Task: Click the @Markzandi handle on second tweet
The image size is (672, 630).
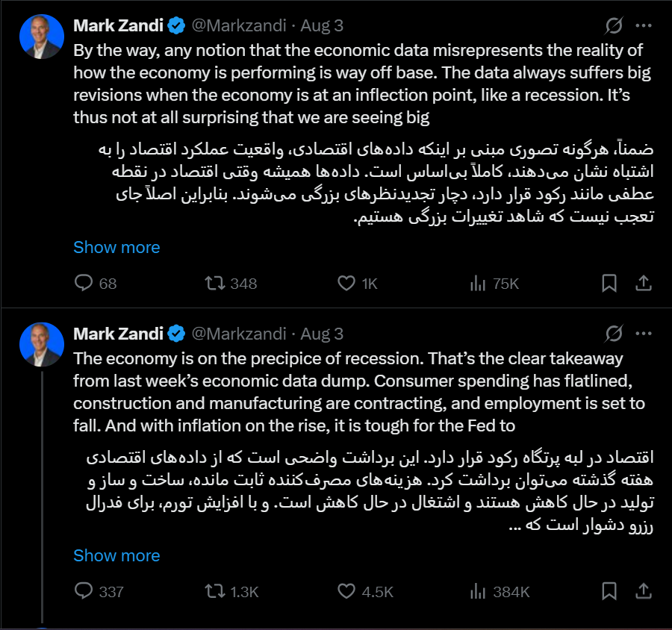Action: click(x=239, y=334)
